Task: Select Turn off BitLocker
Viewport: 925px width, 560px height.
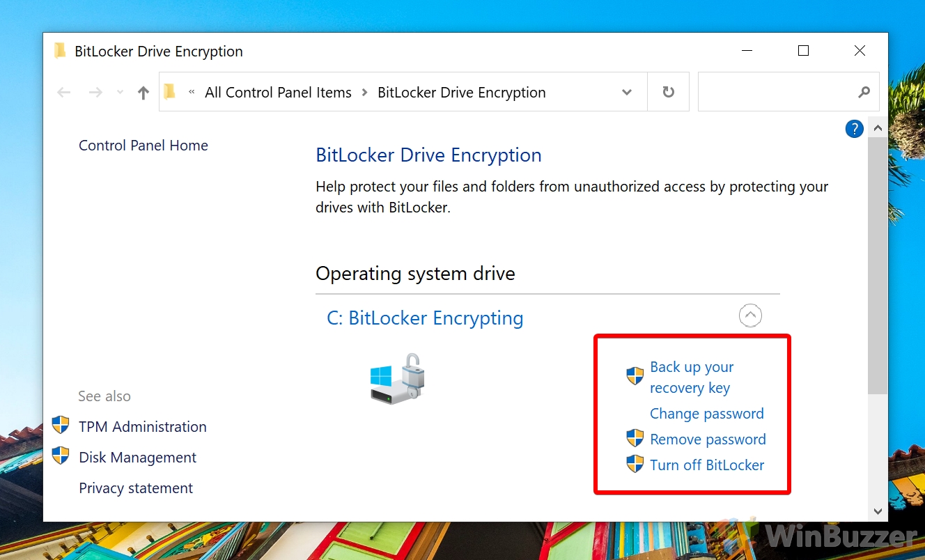Action: point(707,465)
